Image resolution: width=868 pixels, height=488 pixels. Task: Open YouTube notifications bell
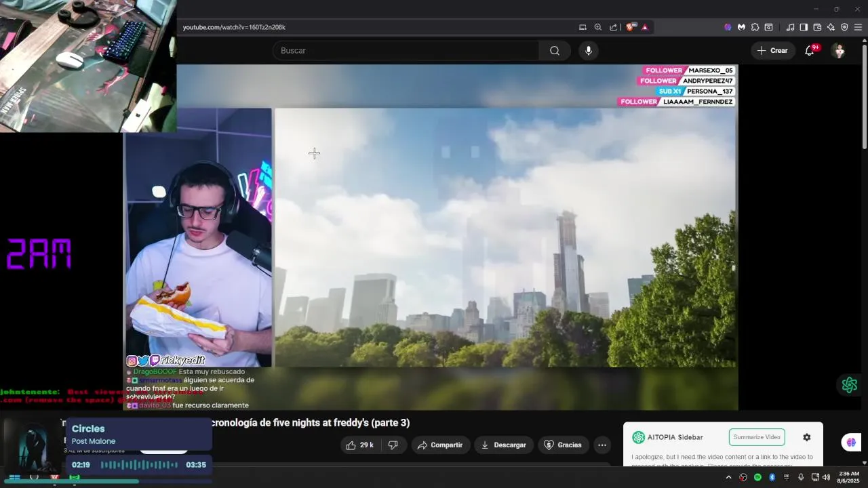point(809,51)
